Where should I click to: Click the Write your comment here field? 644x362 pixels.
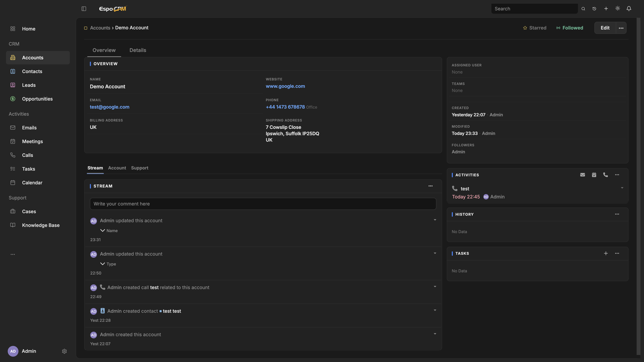263,204
